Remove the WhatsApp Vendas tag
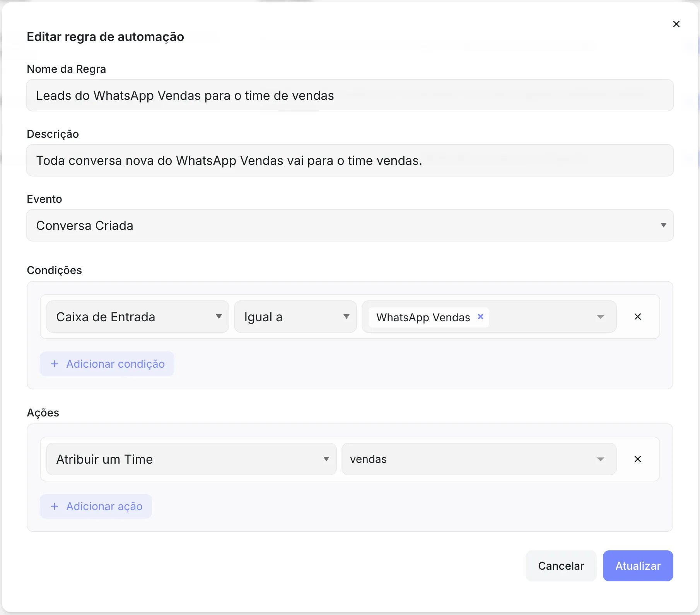Viewport: 700px width, 615px height. [480, 317]
